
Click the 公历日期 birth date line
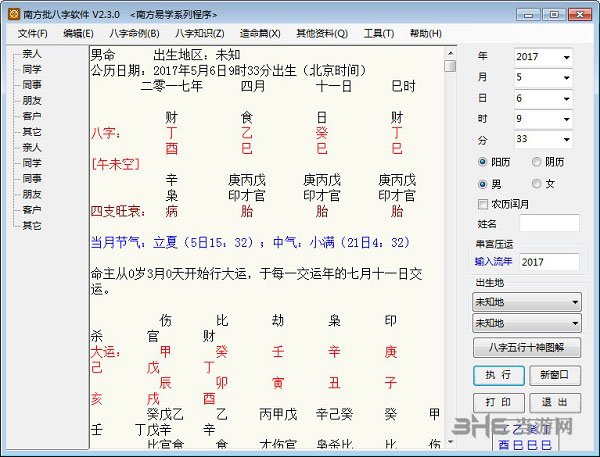[x=229, y=70]
